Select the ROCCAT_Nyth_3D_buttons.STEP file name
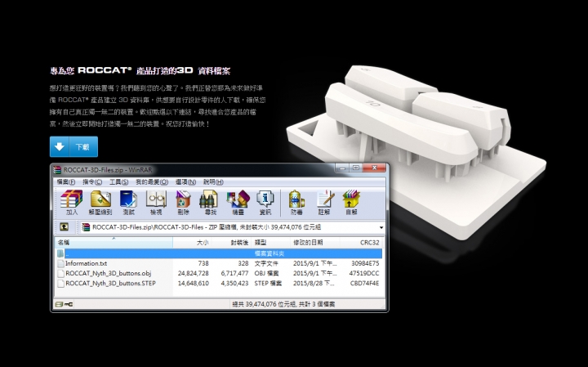Viewport: 588px width, 367px height. [x=110, y=284]
